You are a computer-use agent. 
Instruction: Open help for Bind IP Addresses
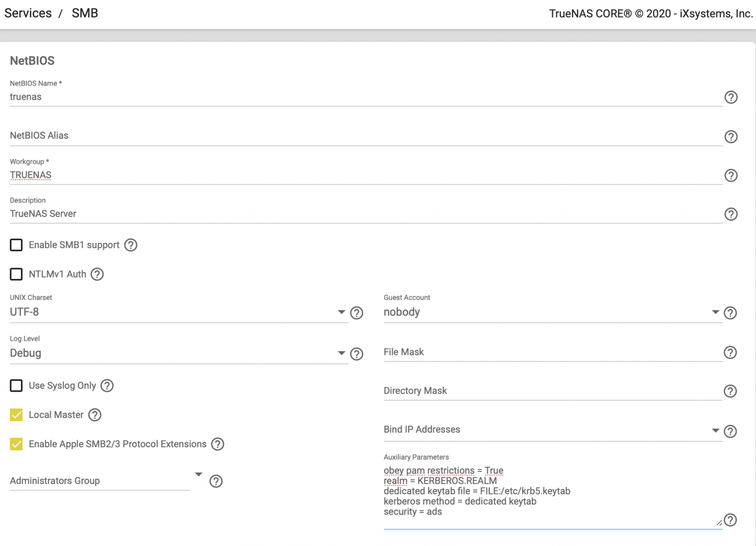[730, 431]
